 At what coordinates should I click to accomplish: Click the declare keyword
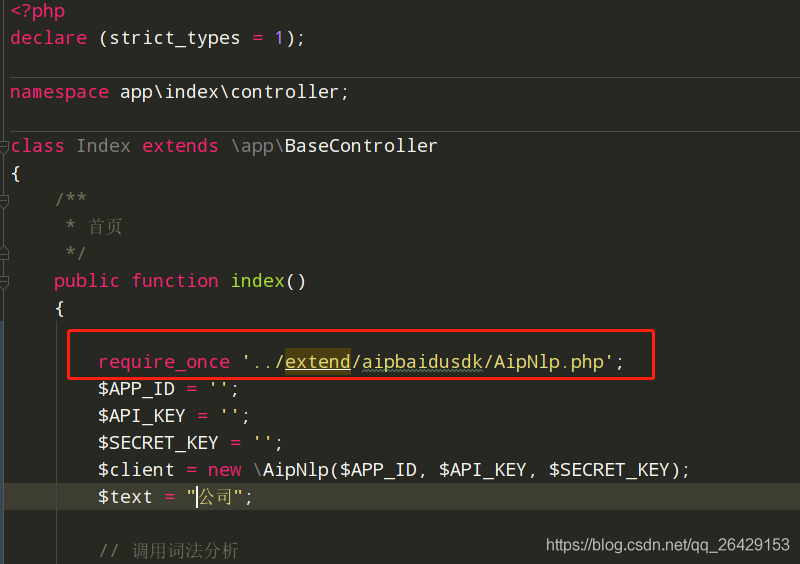click(x=48, y=38)
